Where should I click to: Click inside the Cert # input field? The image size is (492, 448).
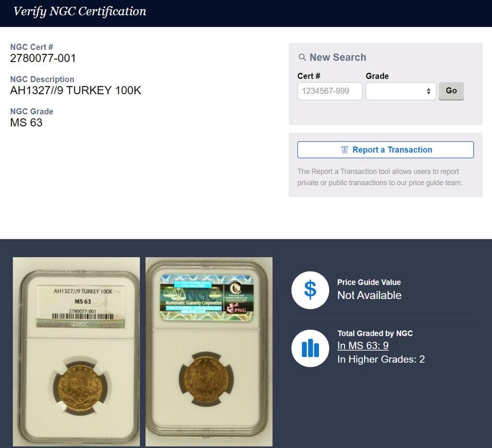click(x=330, y=91)
